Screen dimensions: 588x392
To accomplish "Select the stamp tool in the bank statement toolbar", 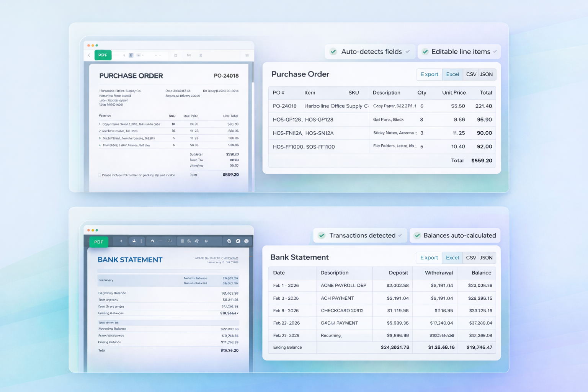I will (134, 241).
